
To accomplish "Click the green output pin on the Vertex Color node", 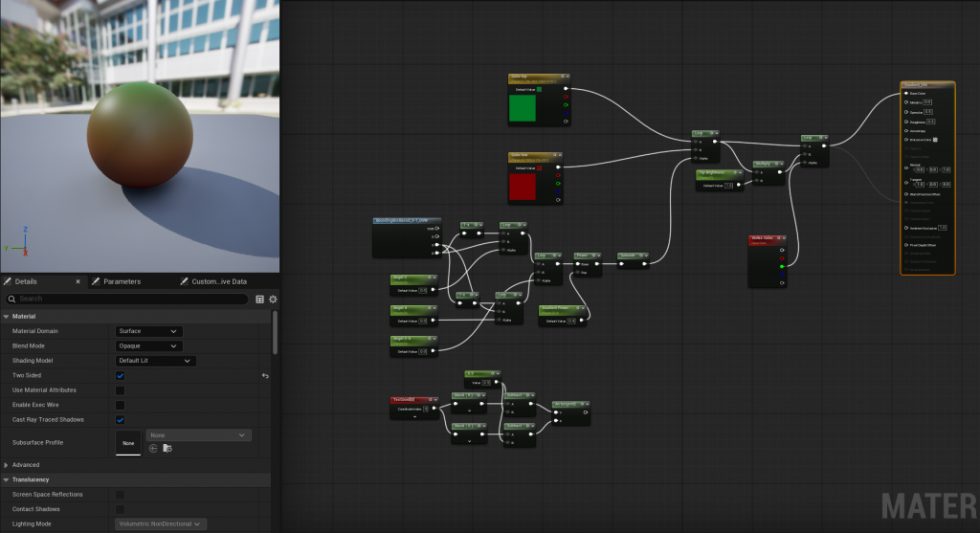I will [x=783, y=267].
